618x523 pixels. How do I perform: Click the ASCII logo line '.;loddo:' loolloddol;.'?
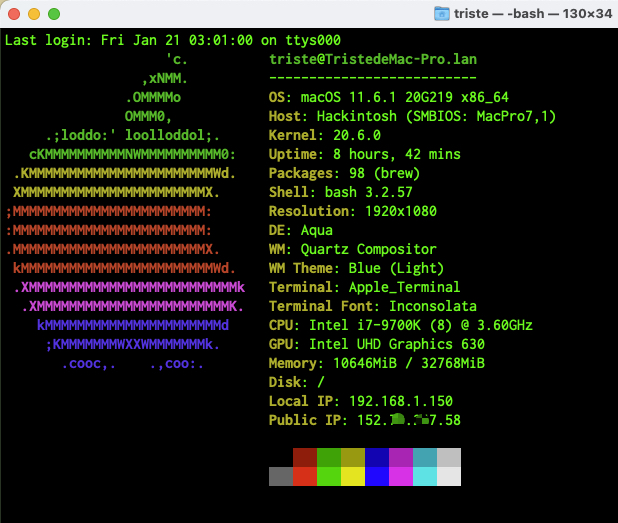(133, 135)
